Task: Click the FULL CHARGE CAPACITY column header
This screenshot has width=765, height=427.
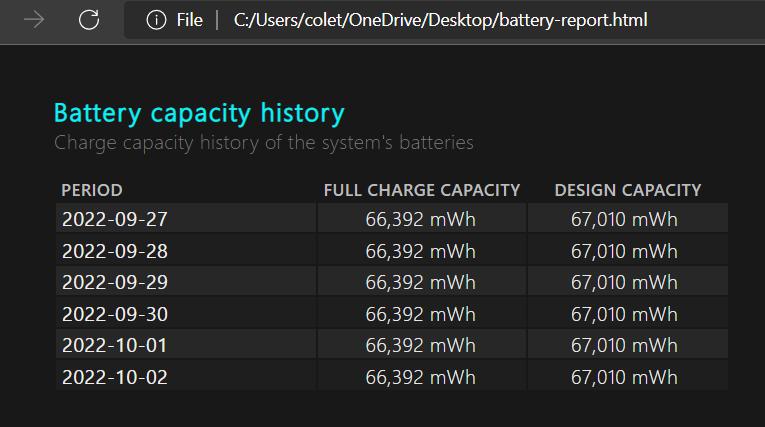Action: click(x=421, y=190)
